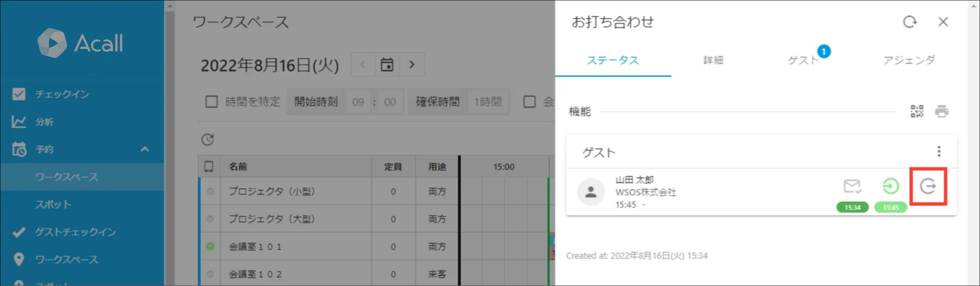Open 分析 in the sidebar
980x286 pixels.
82,122
